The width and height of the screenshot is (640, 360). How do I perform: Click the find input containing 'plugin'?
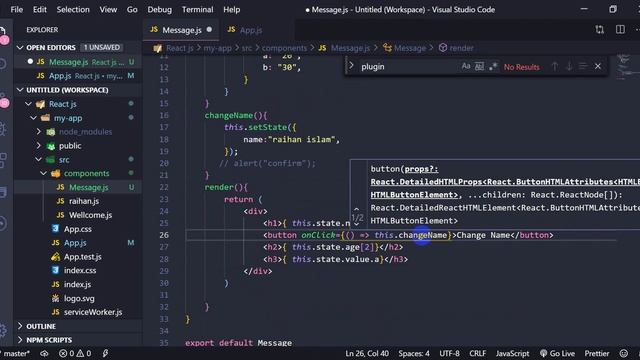pos(408,67)
